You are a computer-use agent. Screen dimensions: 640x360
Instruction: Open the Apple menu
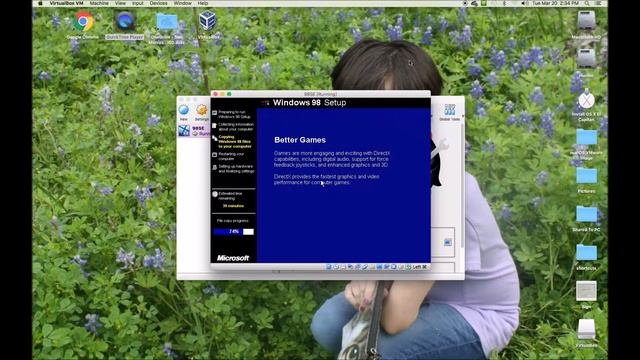click(x=40, y=3)
